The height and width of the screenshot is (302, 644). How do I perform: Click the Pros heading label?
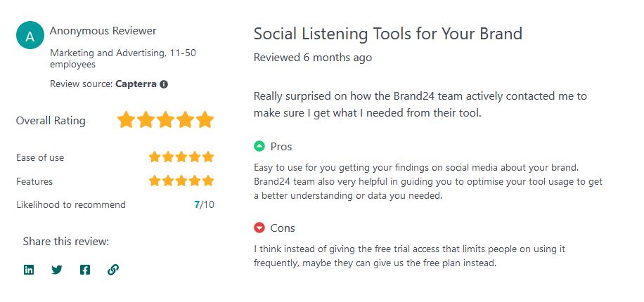pyautogui.click(x=281, y=147)
